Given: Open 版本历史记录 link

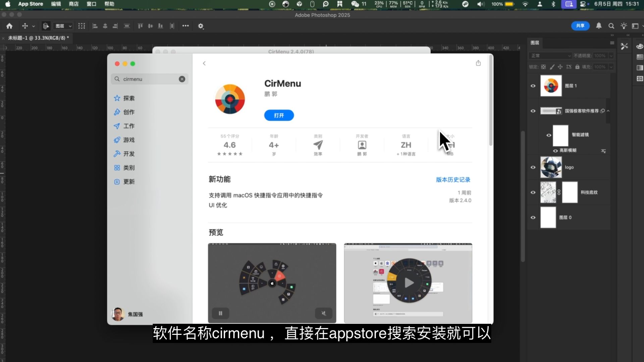Looking at the screenshot, I should point(453,180).
